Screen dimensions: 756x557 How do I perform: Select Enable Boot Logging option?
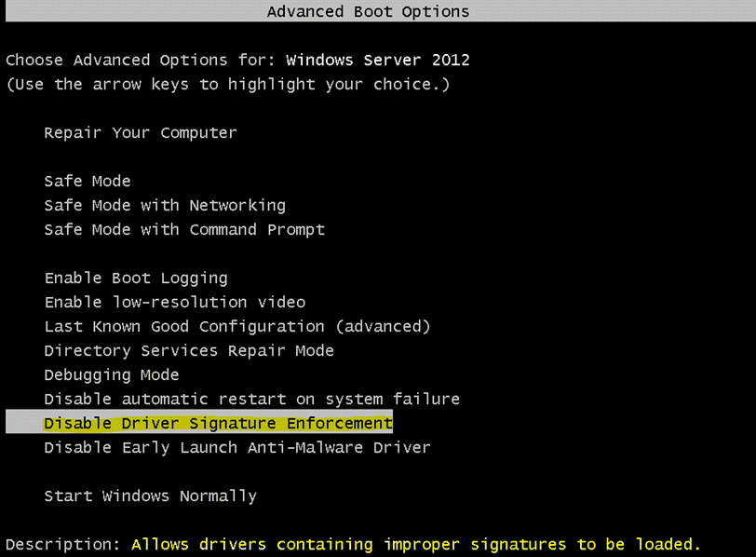[x=135, y=278]
